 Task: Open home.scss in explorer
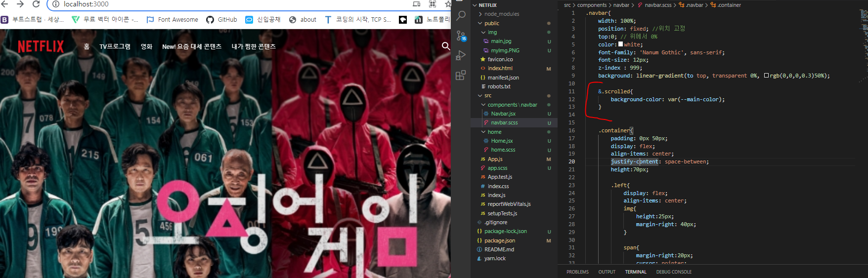click(503, 150)
